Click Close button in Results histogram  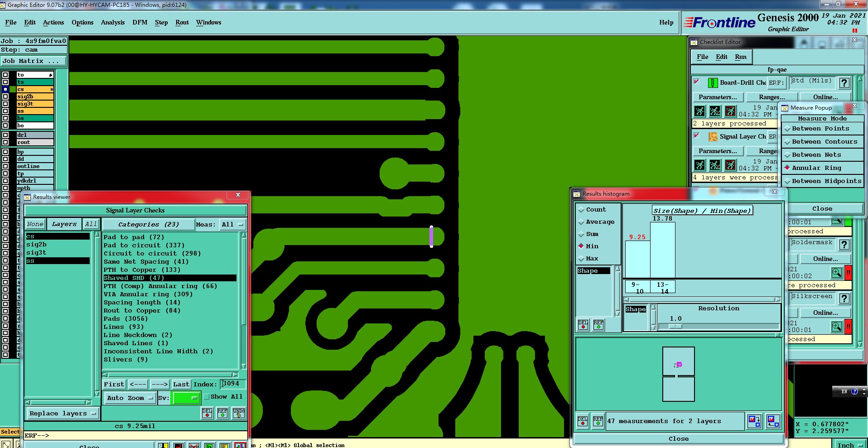coord(679,439)
